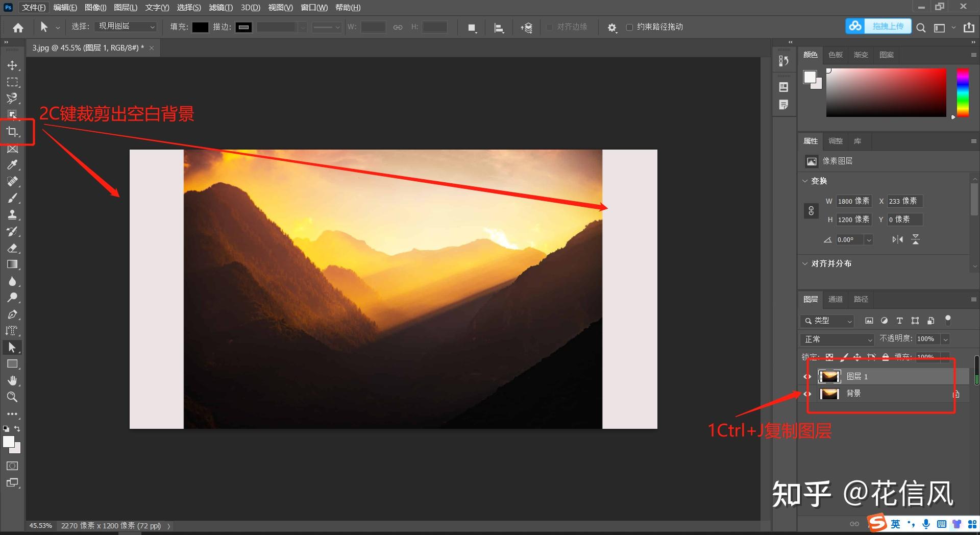Switch to the 通道 tab

click(x=836, y=299)
